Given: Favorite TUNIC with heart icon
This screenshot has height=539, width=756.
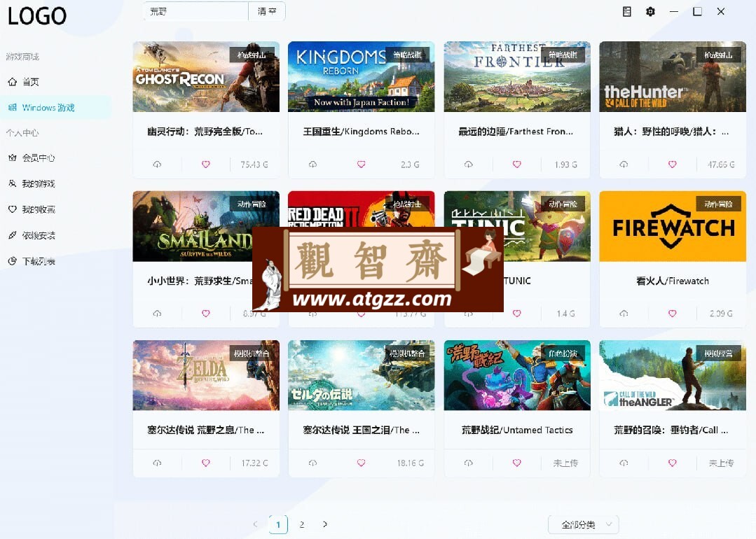Looking at the screenshot, I should pyautogui.click(x=517, y=314).
